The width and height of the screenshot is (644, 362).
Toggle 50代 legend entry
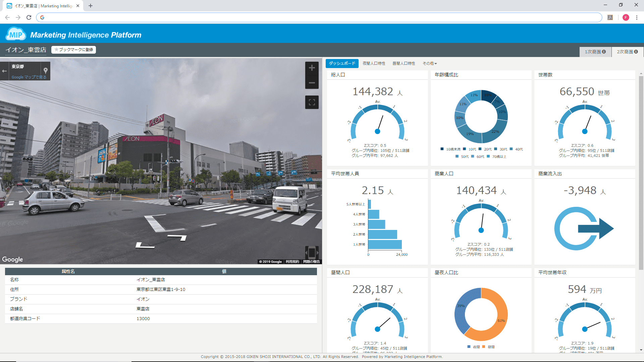coord(462,157)
